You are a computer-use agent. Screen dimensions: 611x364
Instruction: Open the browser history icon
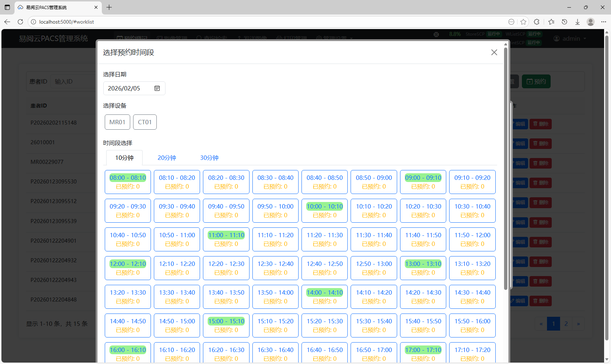pos(564,22)
